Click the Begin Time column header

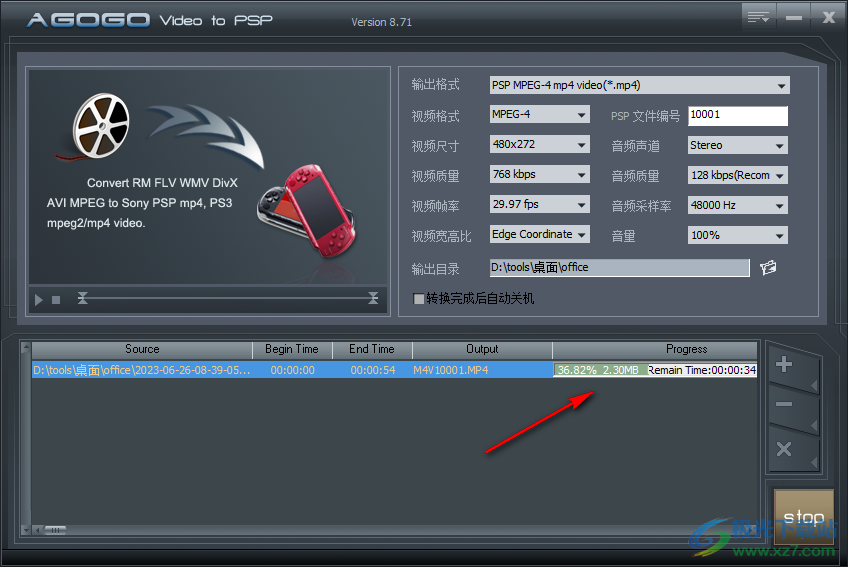(292, 350)
